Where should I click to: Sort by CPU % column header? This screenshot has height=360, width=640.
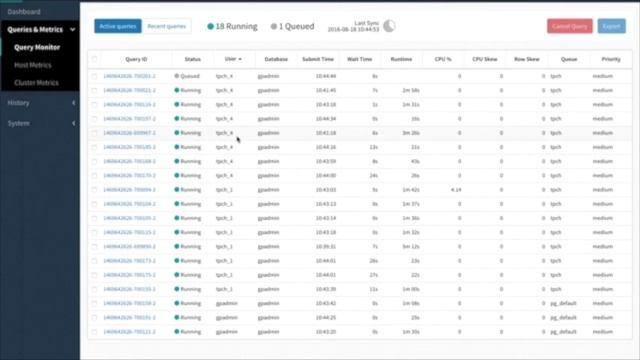(x=443, y=59)
